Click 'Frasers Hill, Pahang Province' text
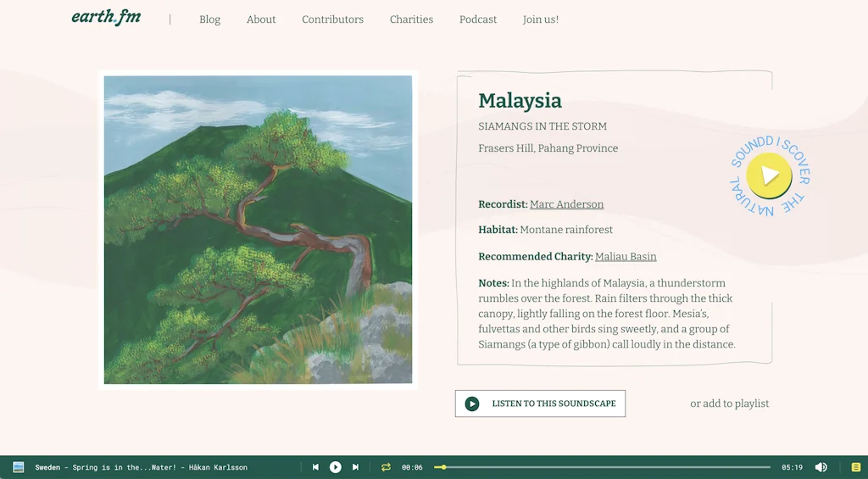The height and width of the screenshot is (479, 868). (548, 148)
